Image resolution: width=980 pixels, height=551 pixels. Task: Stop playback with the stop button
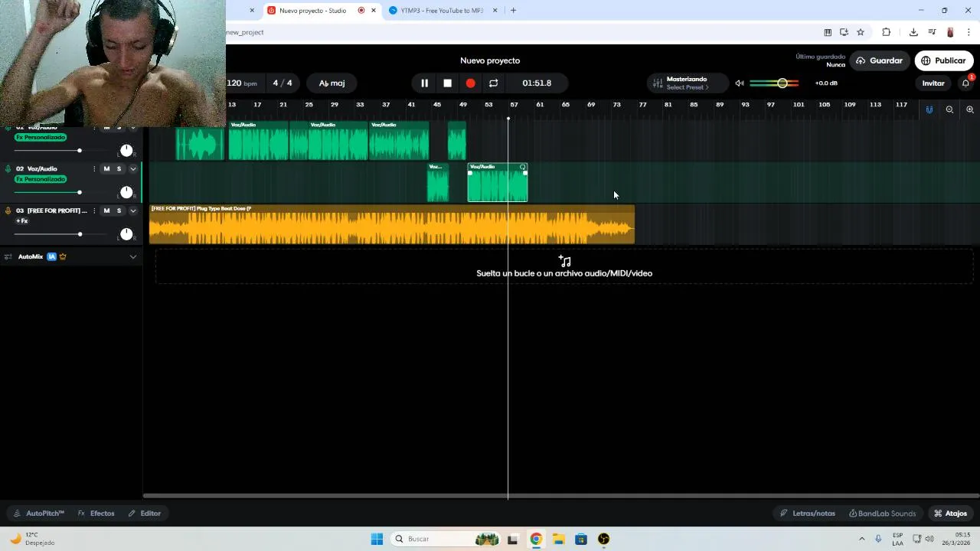coord(448,83)
